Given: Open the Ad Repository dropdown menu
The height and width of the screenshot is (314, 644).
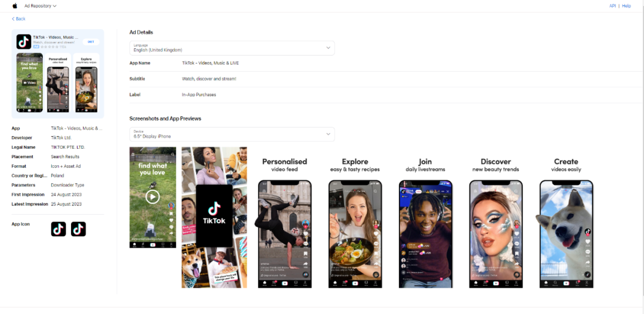Looking at the screenshot, I should [41, 6].
